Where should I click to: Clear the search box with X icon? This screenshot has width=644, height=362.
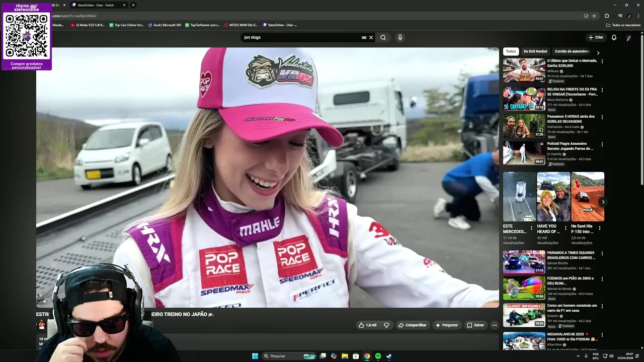(x=371, y=37)
